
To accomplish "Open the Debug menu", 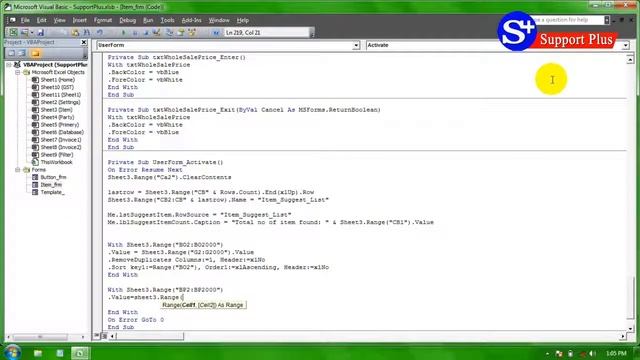I will point(127,20).
